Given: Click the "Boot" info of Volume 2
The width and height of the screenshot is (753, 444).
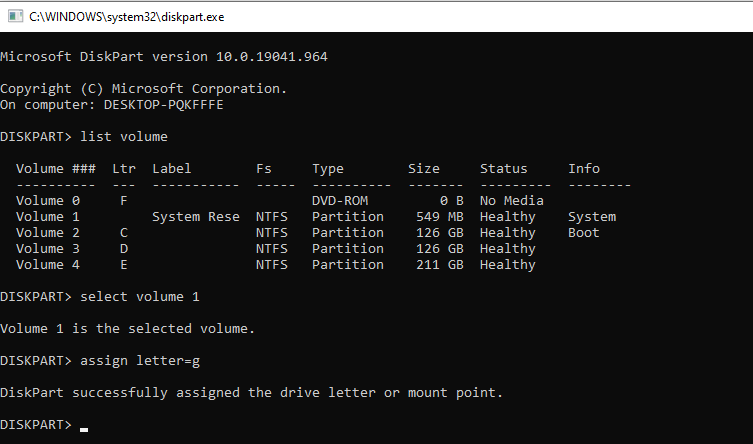Looking at the screenshot, I should click(583, 232).
